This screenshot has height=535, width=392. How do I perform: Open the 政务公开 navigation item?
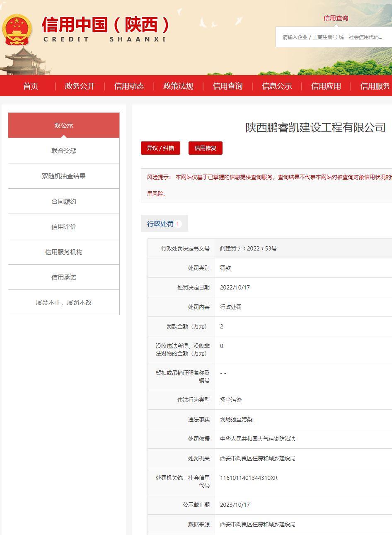[80, 86]
